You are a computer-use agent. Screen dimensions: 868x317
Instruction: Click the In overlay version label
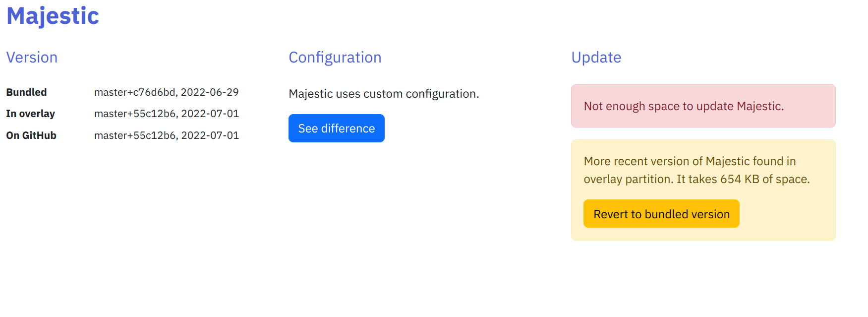[31, 114]
